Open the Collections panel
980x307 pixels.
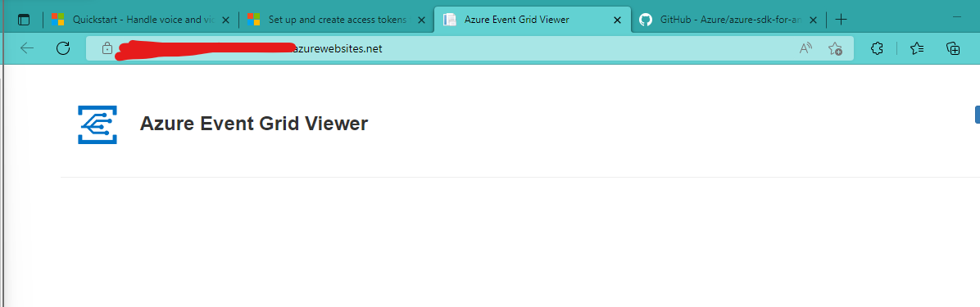tap(952, 48)
